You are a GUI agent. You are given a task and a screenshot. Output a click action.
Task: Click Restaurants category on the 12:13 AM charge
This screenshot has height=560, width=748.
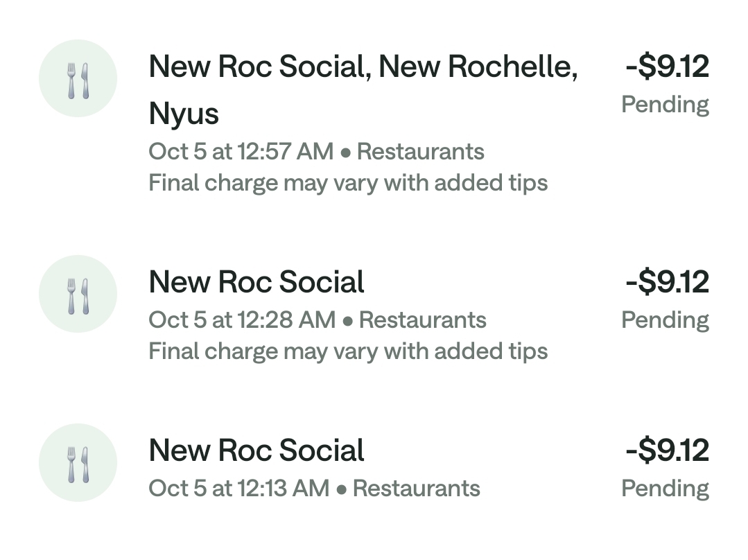tap(416, 489)
